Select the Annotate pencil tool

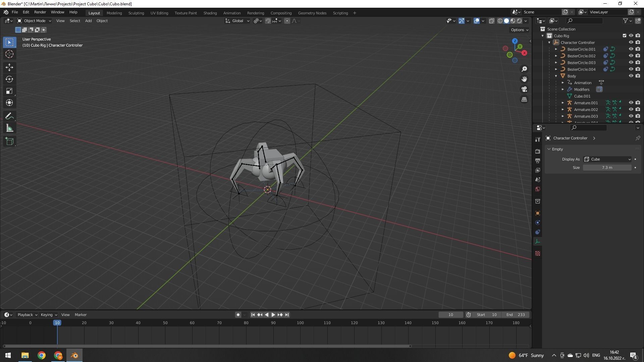[9, 116]
